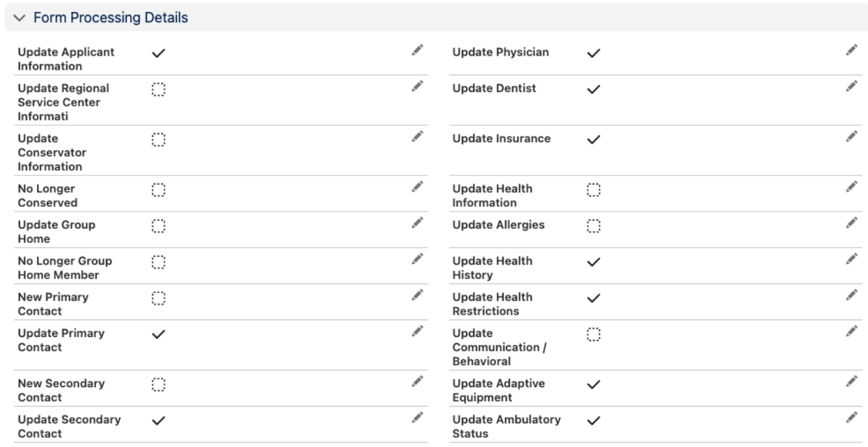The image size is (868, 447).
Task: Uncheck the Update Primary Contact checkmark
Action: click(x=159, y=335)
